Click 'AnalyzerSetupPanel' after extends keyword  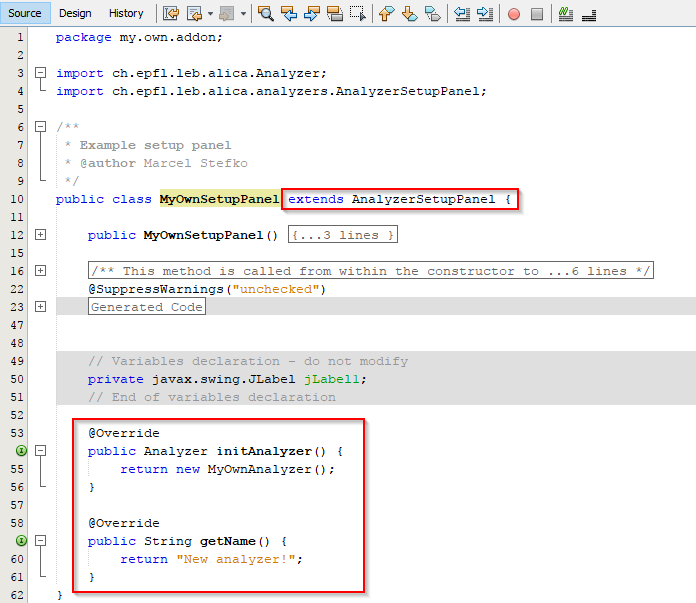423,199
